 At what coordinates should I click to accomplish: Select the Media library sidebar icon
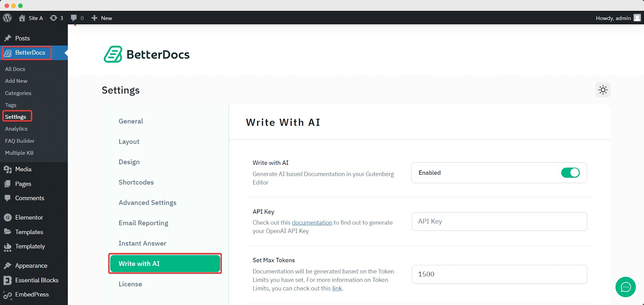tap(8, 169)
